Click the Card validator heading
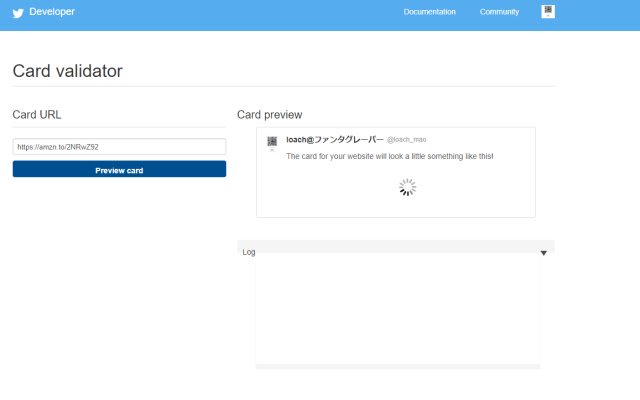This screenshot has width=640, height=400. [x=67, y=71]
